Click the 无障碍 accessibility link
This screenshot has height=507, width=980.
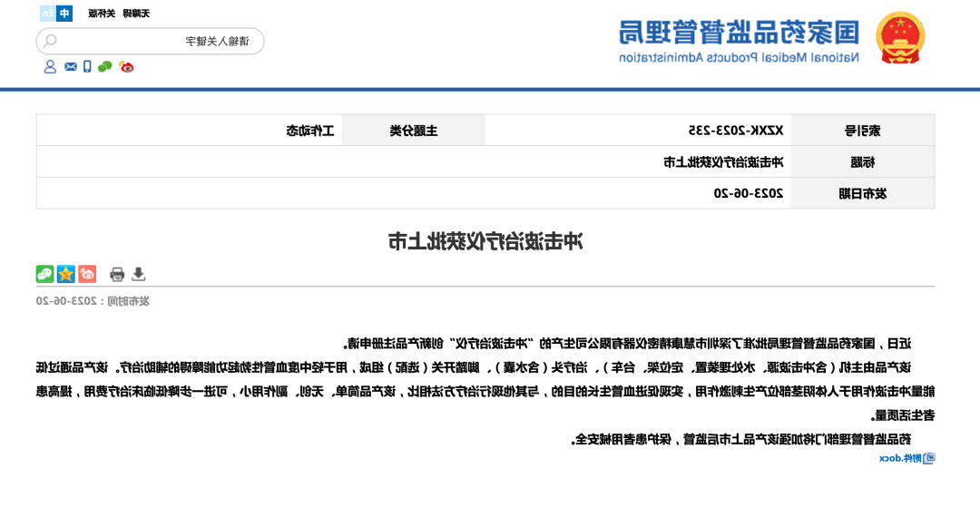(136, 14)
